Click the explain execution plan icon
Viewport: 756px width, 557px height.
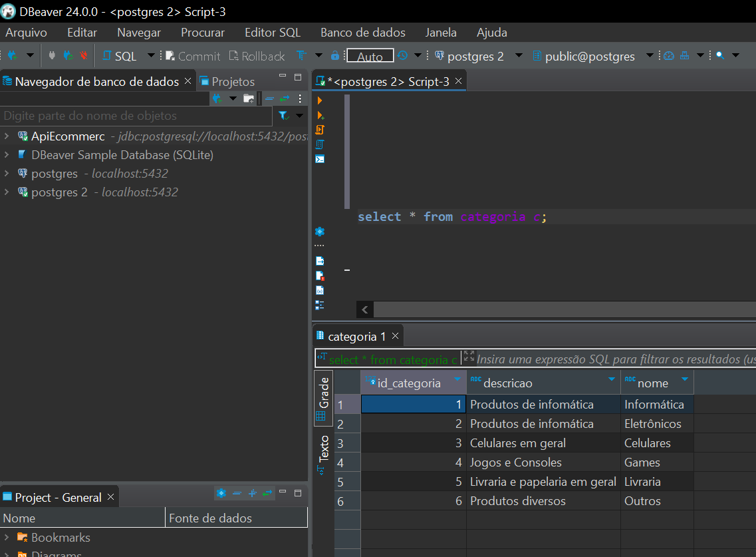coord(320,144)
